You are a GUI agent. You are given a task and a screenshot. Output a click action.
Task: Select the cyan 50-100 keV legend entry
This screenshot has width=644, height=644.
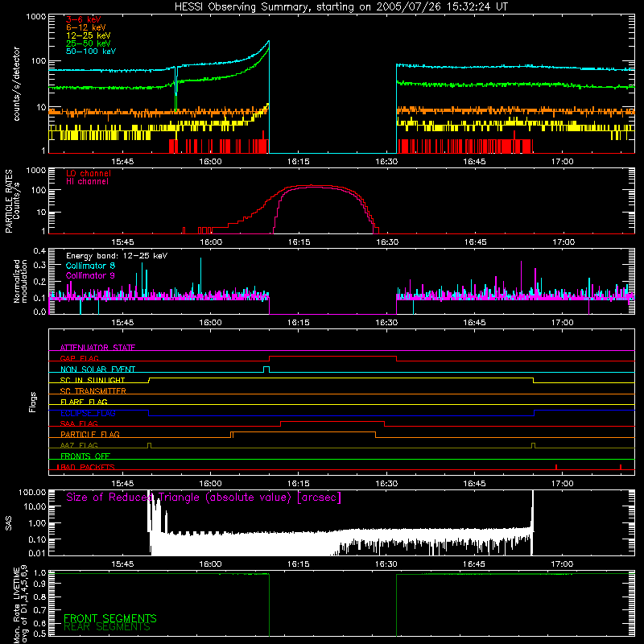(x=91, y=52)
